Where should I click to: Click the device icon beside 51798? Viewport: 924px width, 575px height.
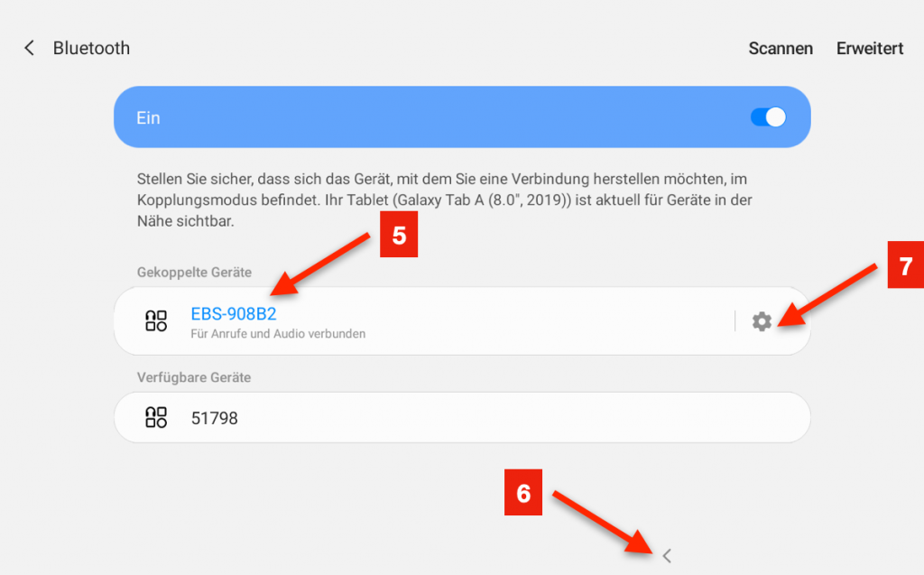point(156,417)
